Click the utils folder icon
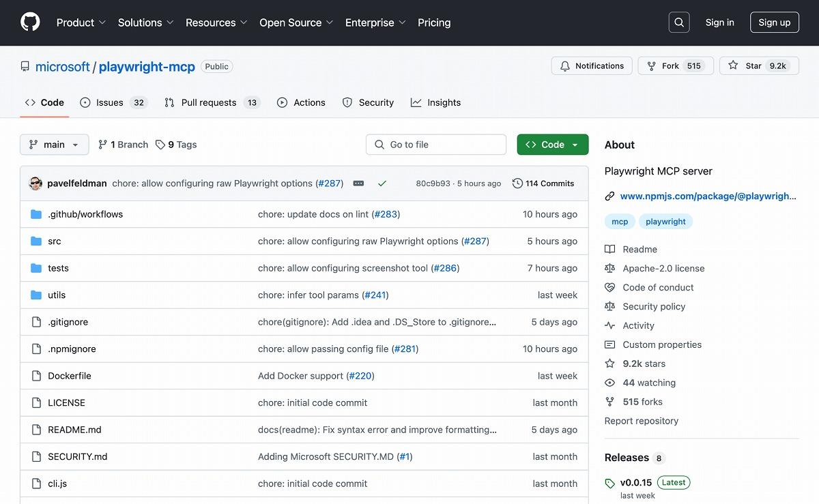Viewport: 819px width, 504px height. click(x=36, y=295)
